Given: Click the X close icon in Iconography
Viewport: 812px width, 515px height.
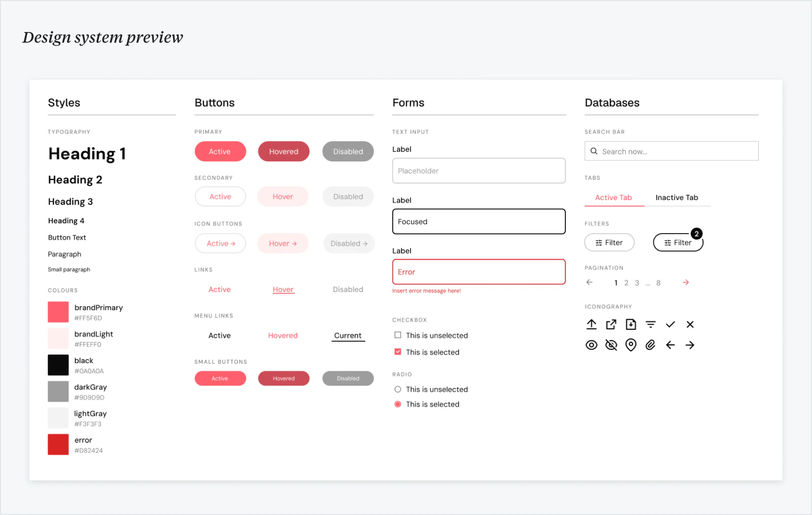Looking at the screenshot, I should coord(690,325).
